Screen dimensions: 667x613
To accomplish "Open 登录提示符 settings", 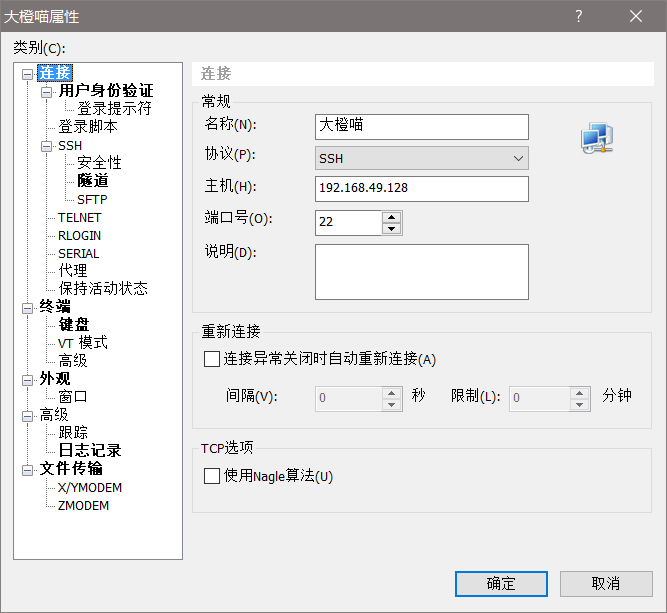I will pyautogui.click(x=114, y=108).
